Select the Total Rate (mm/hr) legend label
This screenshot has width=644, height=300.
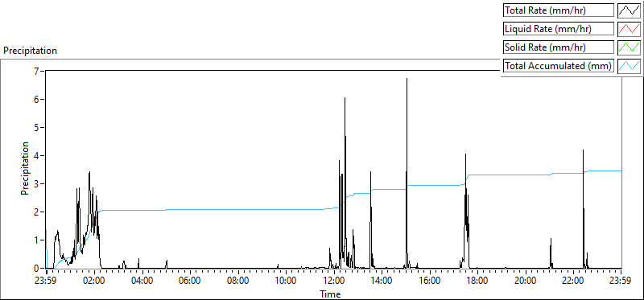pos(559,10)
